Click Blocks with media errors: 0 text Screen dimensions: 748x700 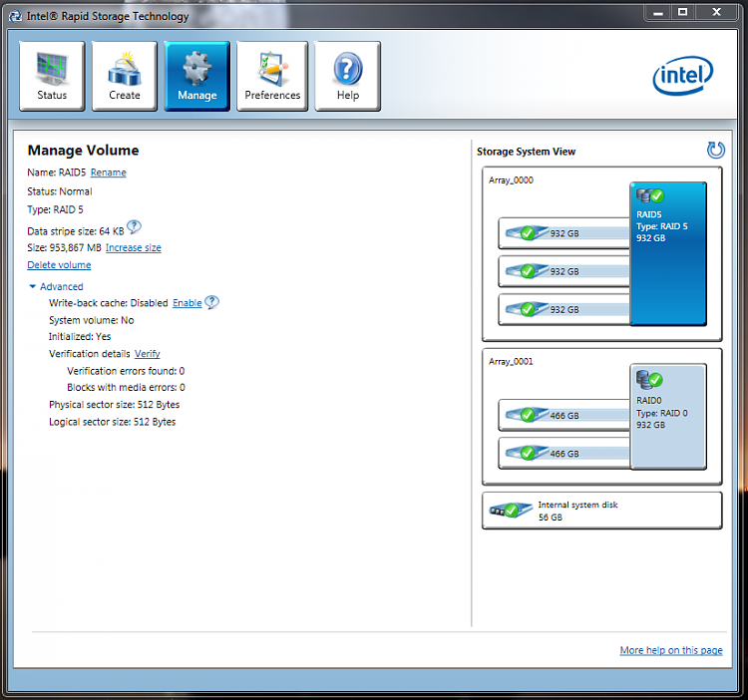[x=126, y=387]
